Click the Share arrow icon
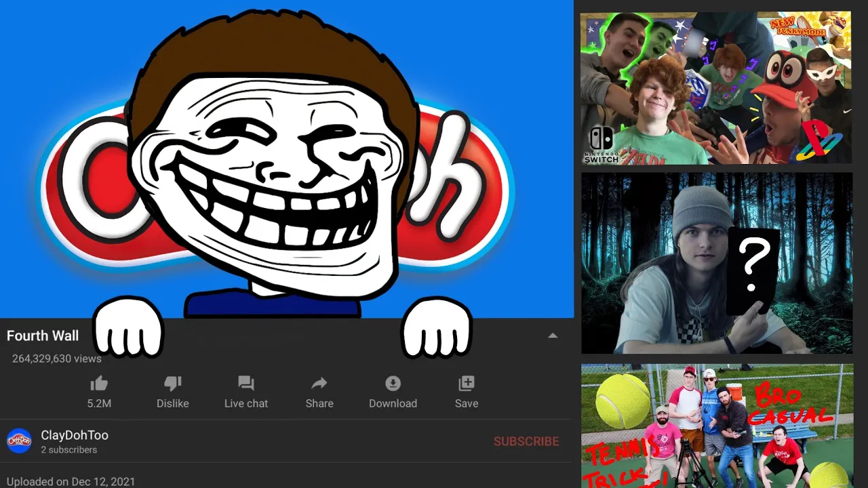Image resolution: width=868 pixels, height=488 pixels. (x=319, y=384)
